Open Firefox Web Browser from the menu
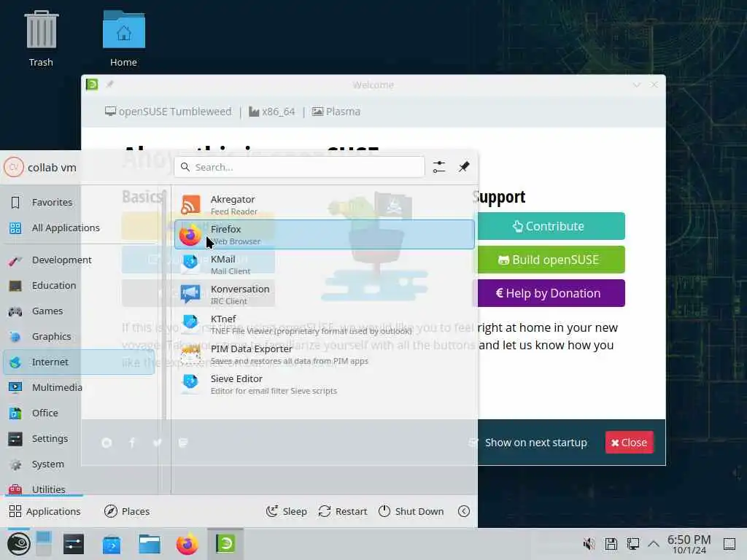Image resolution: width=747 pixels, height=560 pixels. coord(325,234)
